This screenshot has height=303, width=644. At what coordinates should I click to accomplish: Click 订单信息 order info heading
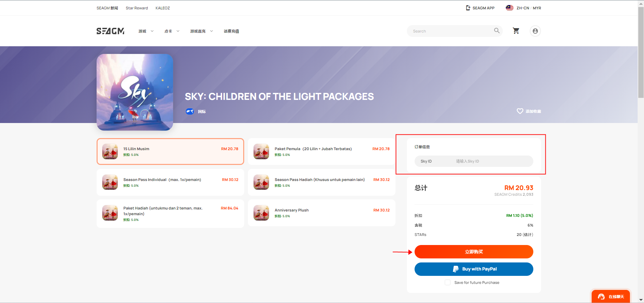pos(422,147)
